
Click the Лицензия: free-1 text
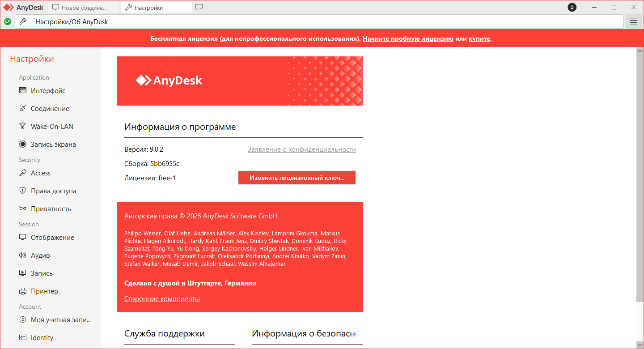pos(150,178)
